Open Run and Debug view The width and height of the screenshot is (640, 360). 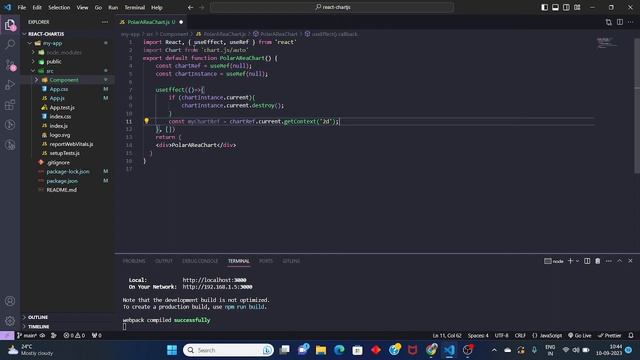tap(10, 84)
